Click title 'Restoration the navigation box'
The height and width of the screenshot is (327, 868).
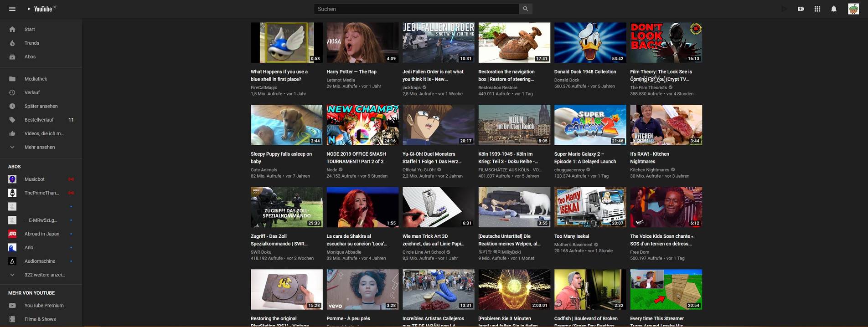(506, 75)
